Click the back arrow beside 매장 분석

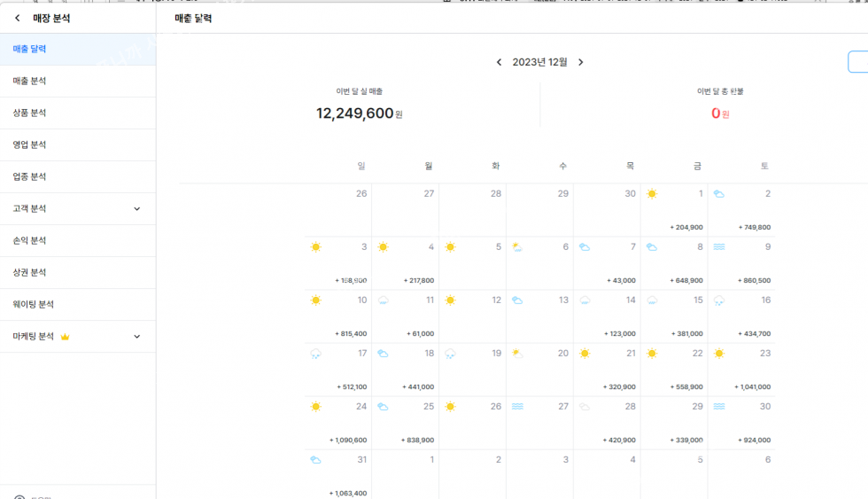18,18
